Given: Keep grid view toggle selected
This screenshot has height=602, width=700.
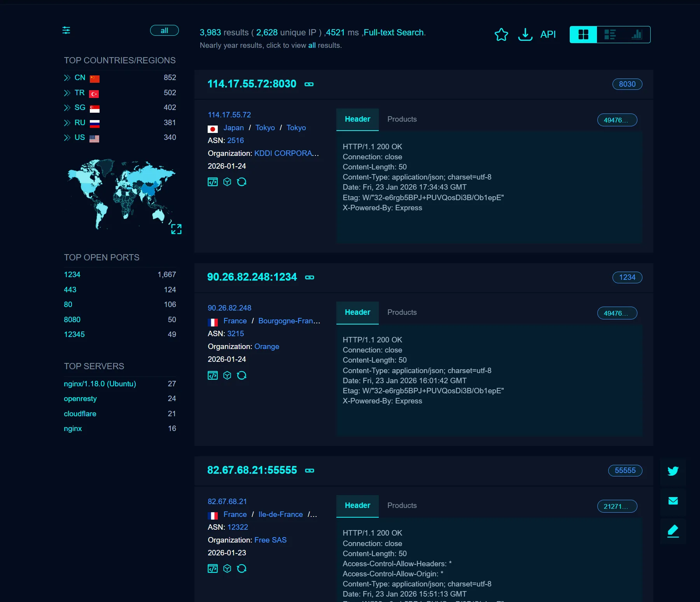Looking at the screenshot, I should [583, 34].
